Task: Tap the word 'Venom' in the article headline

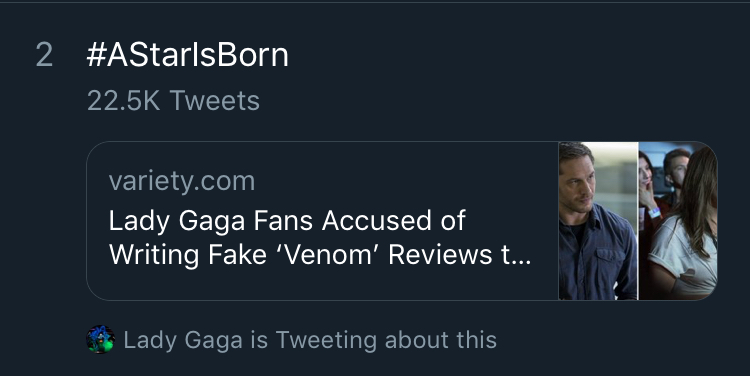Action: point(329,255)
